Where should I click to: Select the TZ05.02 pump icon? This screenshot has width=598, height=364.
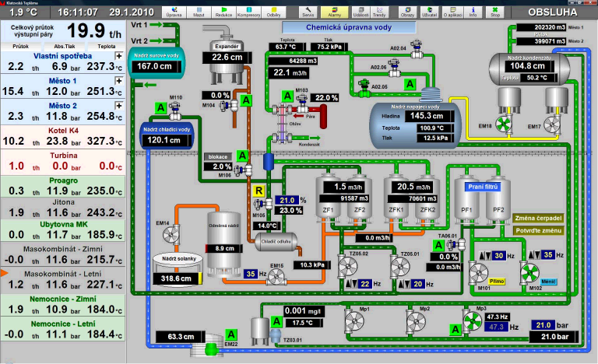(x=346, y=268)
